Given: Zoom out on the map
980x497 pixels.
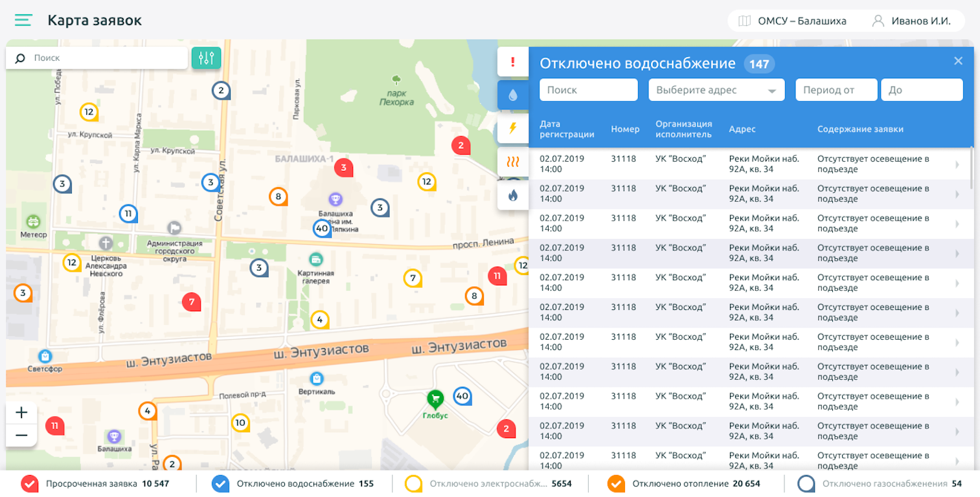Looking at the screenshot, I should [21, 436].
